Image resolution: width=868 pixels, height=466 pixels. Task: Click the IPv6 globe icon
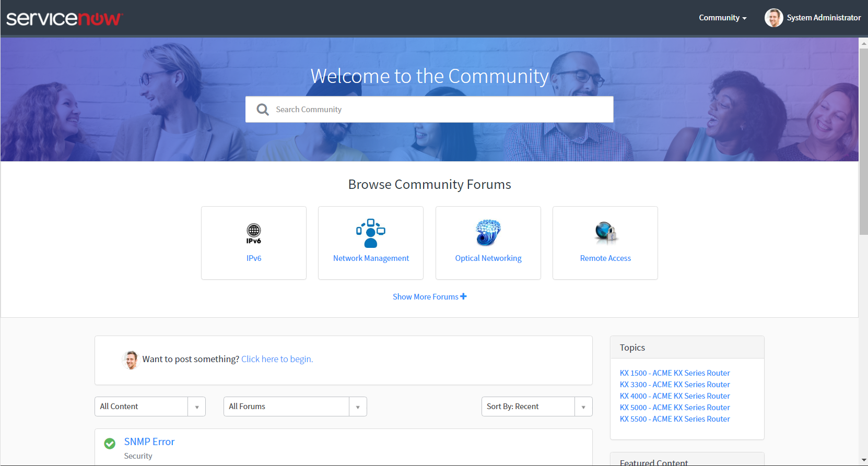[x=254, y=234]
